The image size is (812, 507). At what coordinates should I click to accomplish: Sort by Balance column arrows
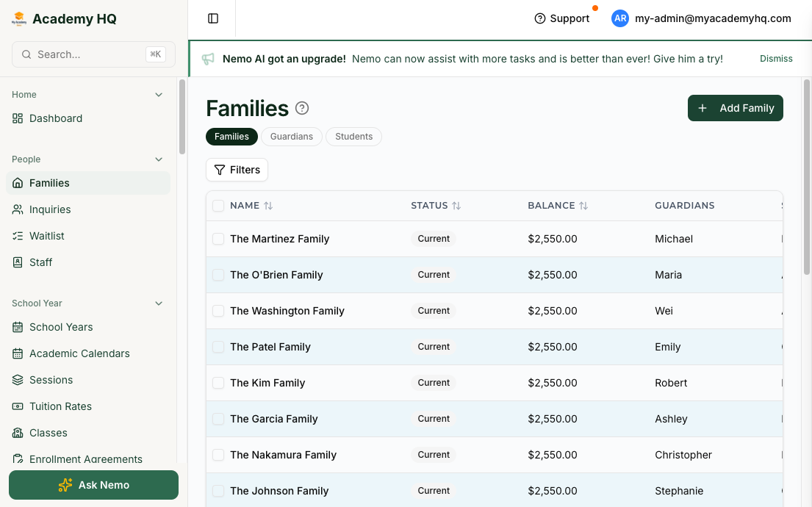[x=583, y=206]
